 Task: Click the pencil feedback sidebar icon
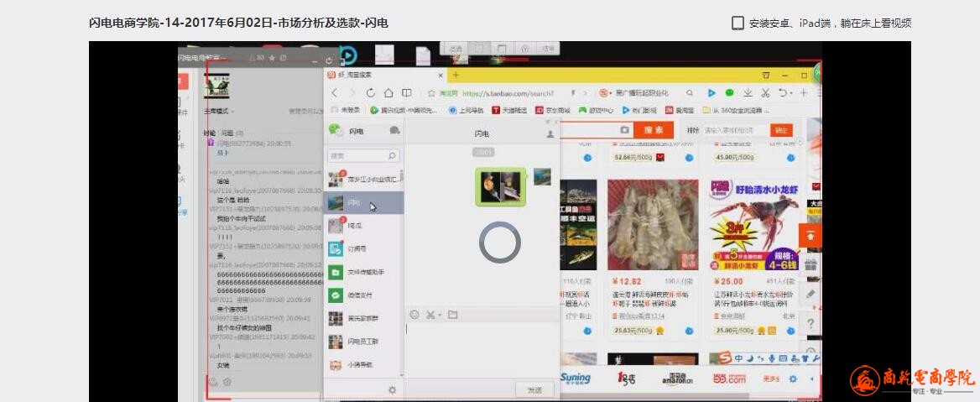point(810,293)
